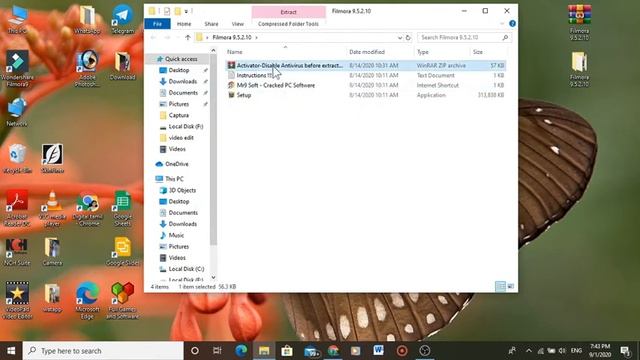Open pinned Pictures under Quick access
Viewport: 640px width, 360px height.
[179, 104]
